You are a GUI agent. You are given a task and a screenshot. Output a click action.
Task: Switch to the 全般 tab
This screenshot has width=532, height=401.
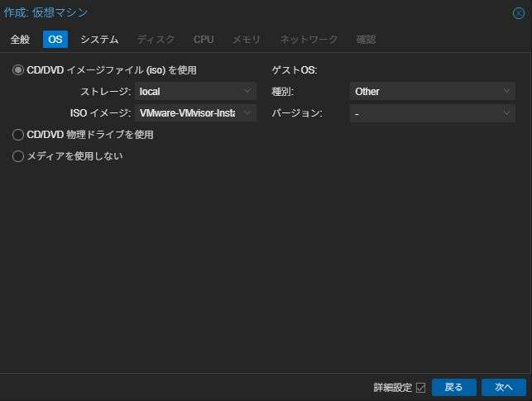[20, 40]
